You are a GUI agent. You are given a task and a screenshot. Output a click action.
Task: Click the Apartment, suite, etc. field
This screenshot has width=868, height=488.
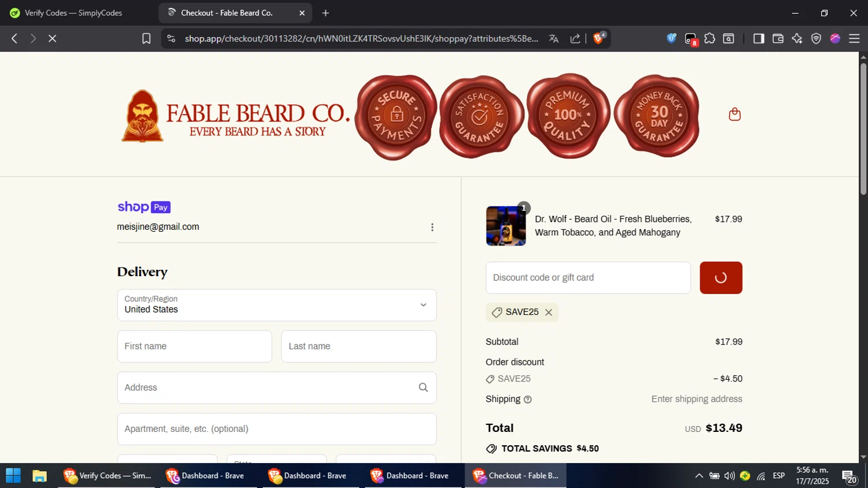pyautogui.click(x=277, y=429)
